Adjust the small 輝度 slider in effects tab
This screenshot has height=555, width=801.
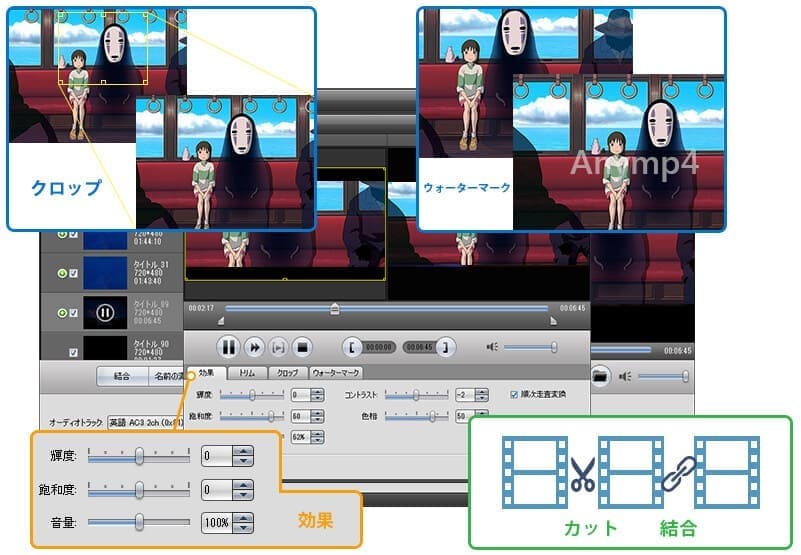pos(252,395)
